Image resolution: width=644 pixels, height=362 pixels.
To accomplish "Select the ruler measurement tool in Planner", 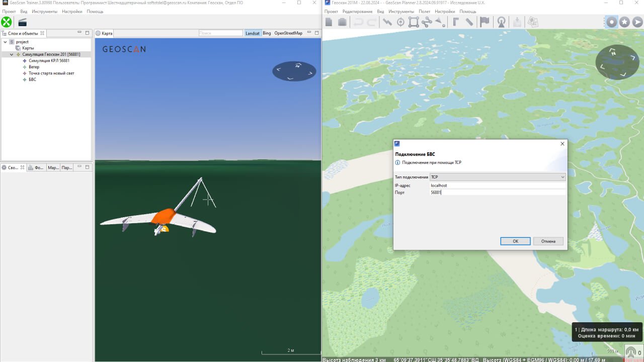I will coord(469,22).
